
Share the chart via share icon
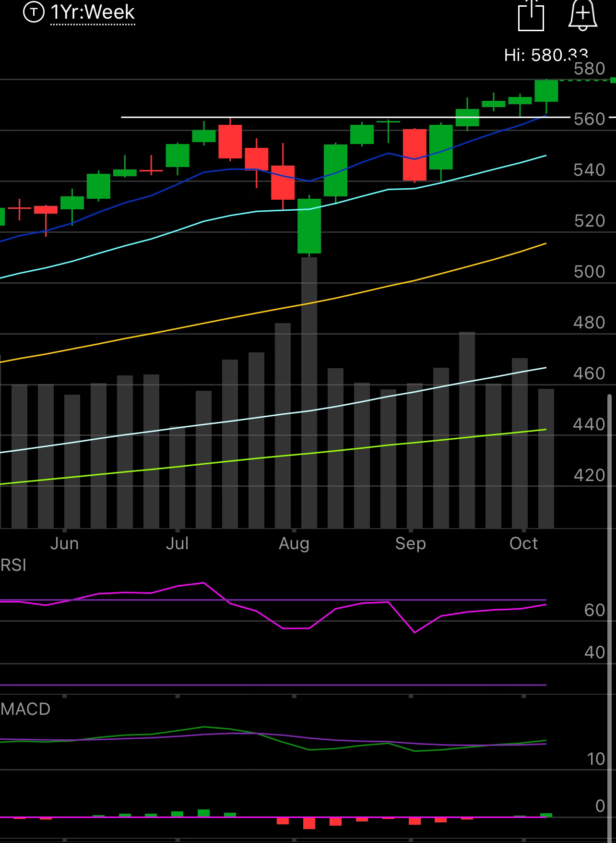point(531,15)
